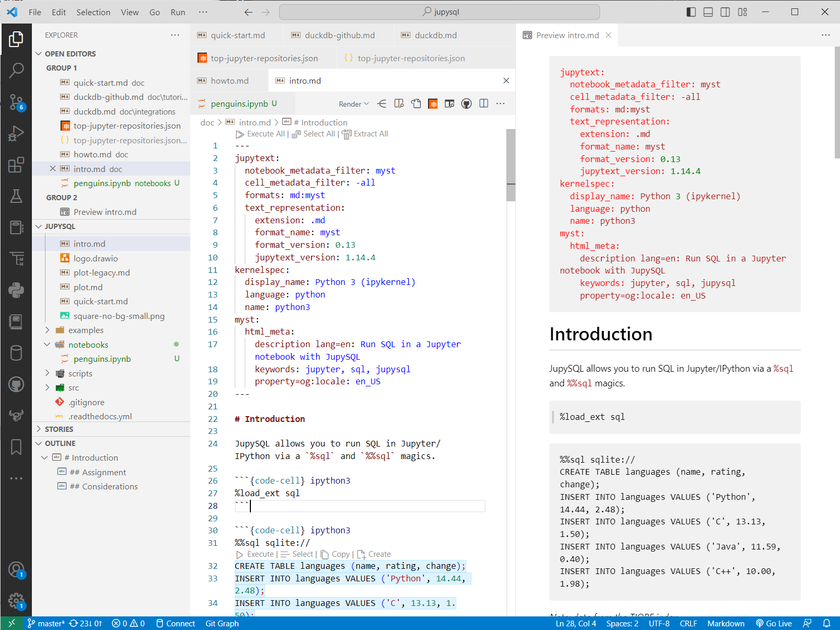Open the Extensions view
This screenshot has width=840, height=630.
16,165
